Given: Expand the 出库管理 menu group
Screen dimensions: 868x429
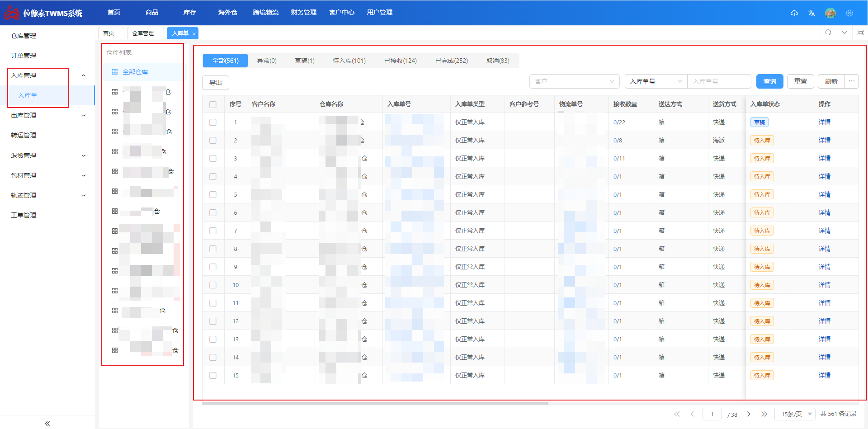Looking at the screenshot, I should [84, 115].
